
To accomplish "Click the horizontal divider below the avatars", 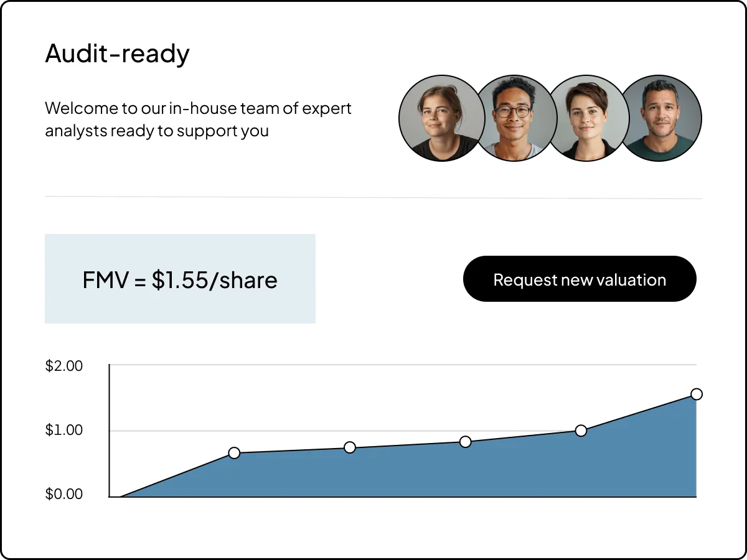I will (x=374, y=198).
